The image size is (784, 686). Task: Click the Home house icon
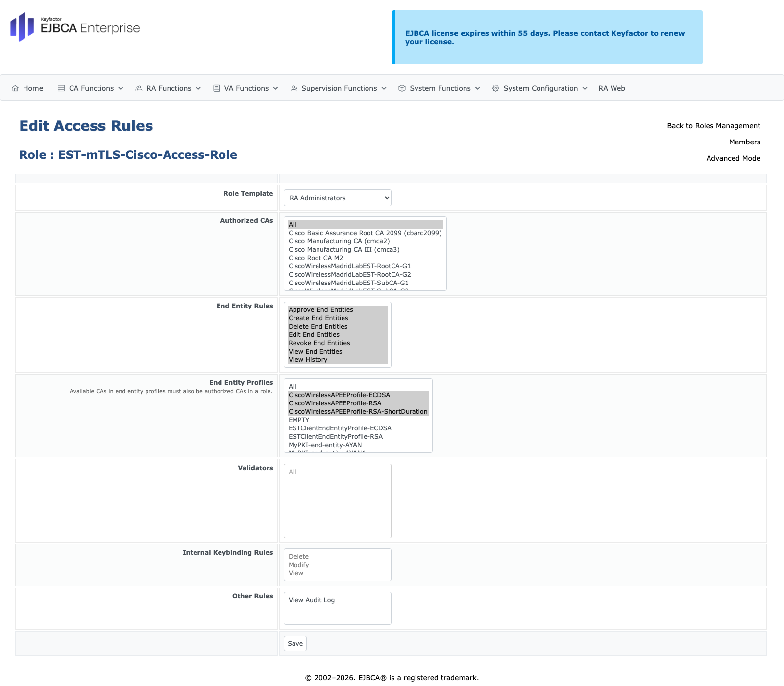click(x=15, y=88)
